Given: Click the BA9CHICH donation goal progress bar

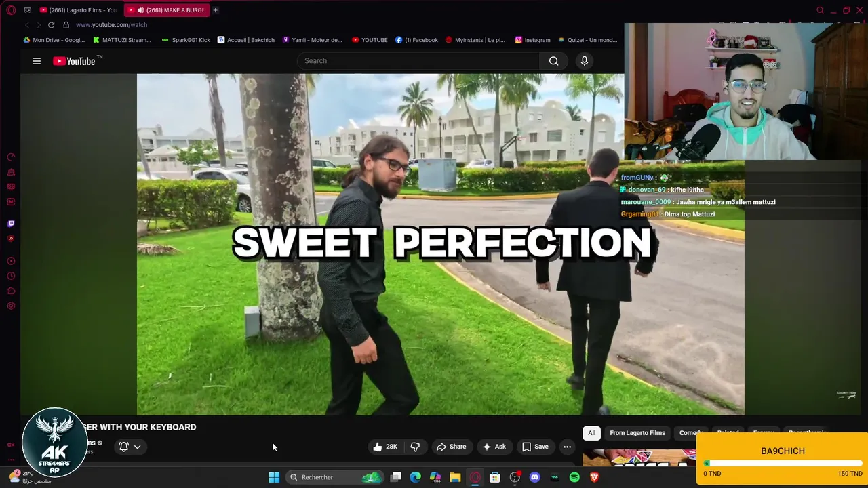Looking at the screenshot, I should [x=783, y=464].
